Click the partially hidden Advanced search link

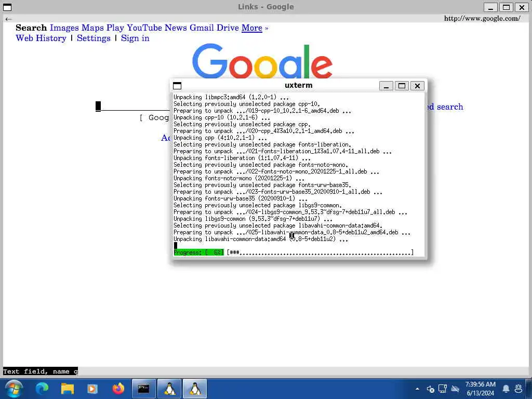pyautogui.click(x=445, y=107)
